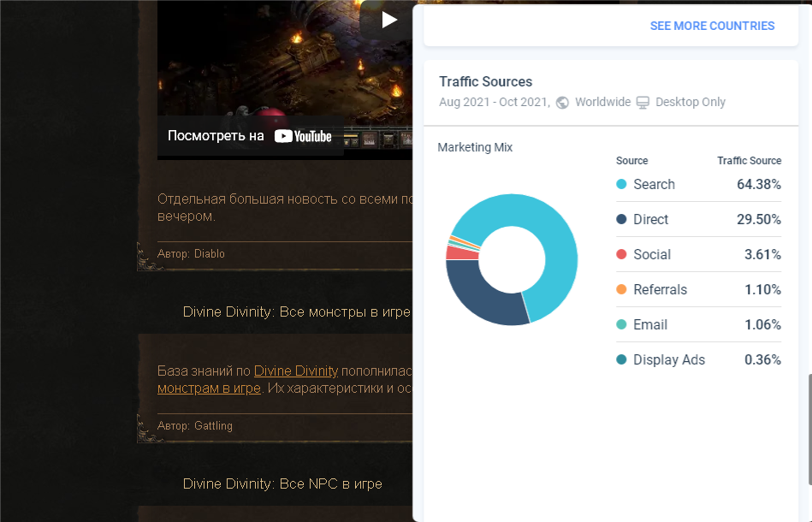Click the Traffic Sources heading

tap(485, 82)
